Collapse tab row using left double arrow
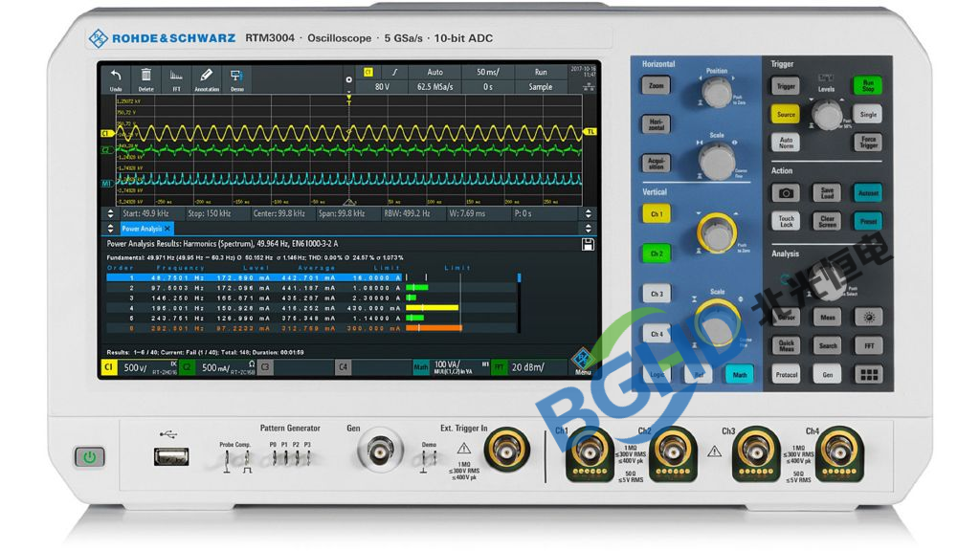The width and height of the screenshot is (980, 551). click(111, 229)
